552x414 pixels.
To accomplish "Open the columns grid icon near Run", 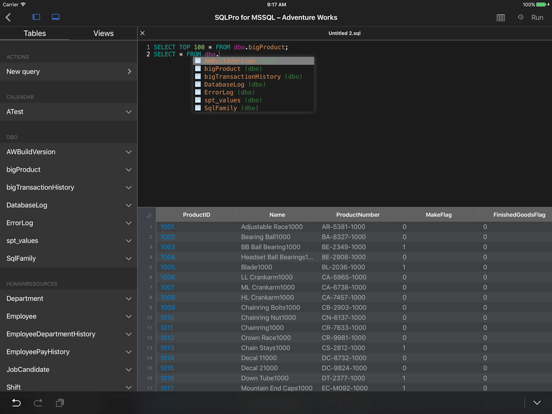I will point(500,18).
